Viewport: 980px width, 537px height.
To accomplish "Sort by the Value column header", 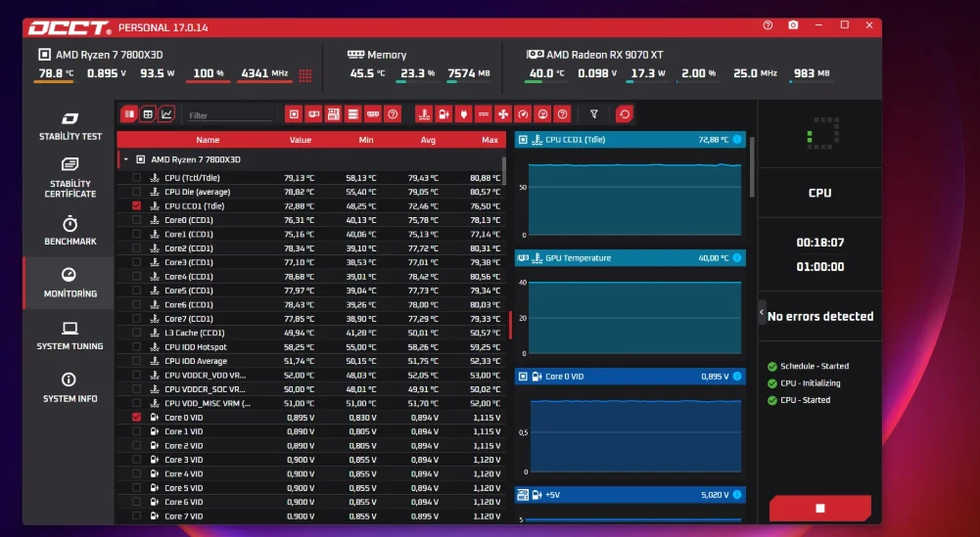I will pyautogui.click(x=300, y=140).
